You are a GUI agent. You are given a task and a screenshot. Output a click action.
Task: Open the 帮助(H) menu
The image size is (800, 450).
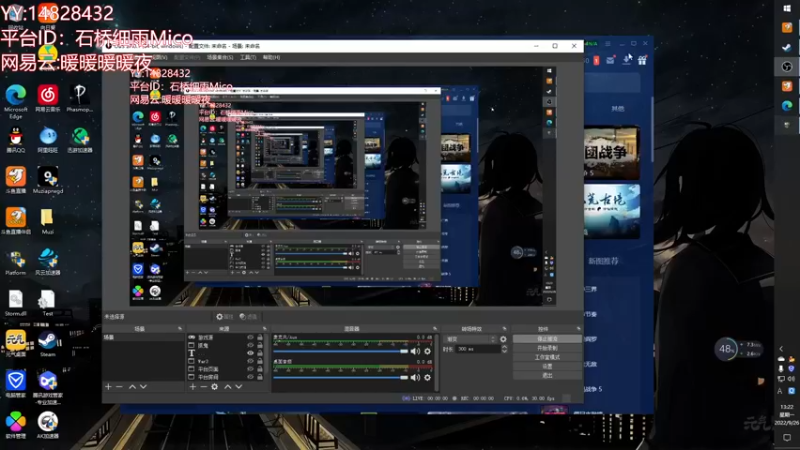(x=271, y=57)
